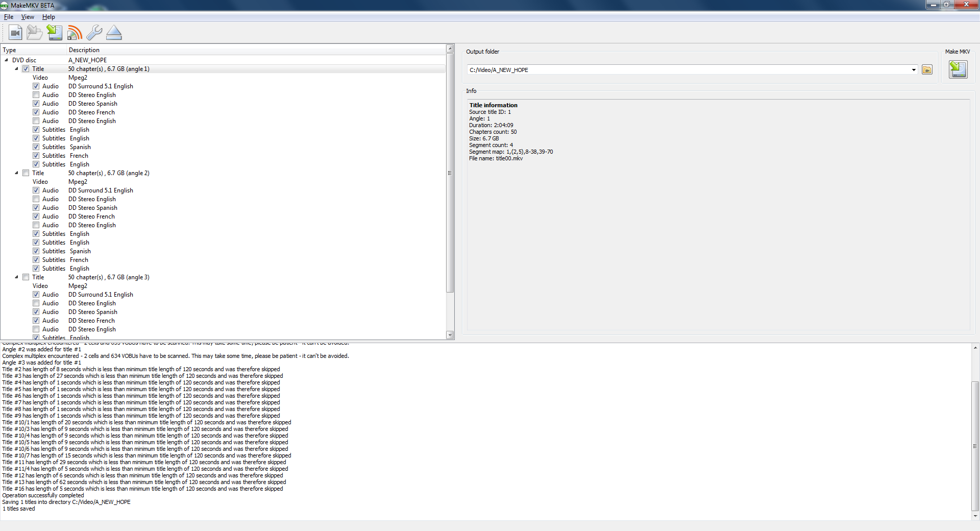The width and height of the screenshot is (980, 531).
Task: Click the log panel scrollbar up arrow
Action: [975, 347]
